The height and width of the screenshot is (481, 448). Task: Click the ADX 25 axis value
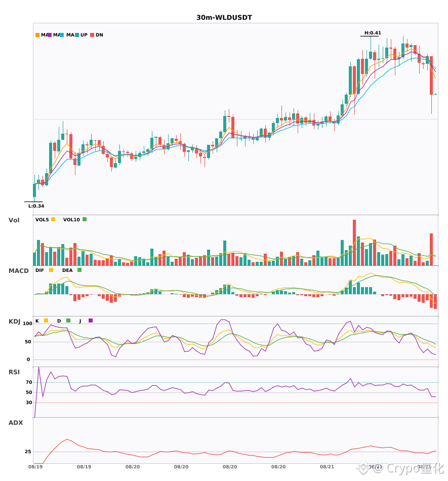(28, 452)
